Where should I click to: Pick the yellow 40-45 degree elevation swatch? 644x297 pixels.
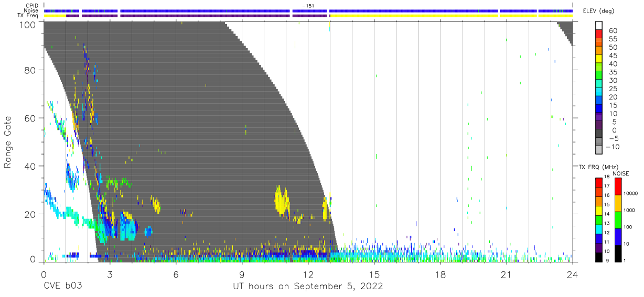pos(599,59)
